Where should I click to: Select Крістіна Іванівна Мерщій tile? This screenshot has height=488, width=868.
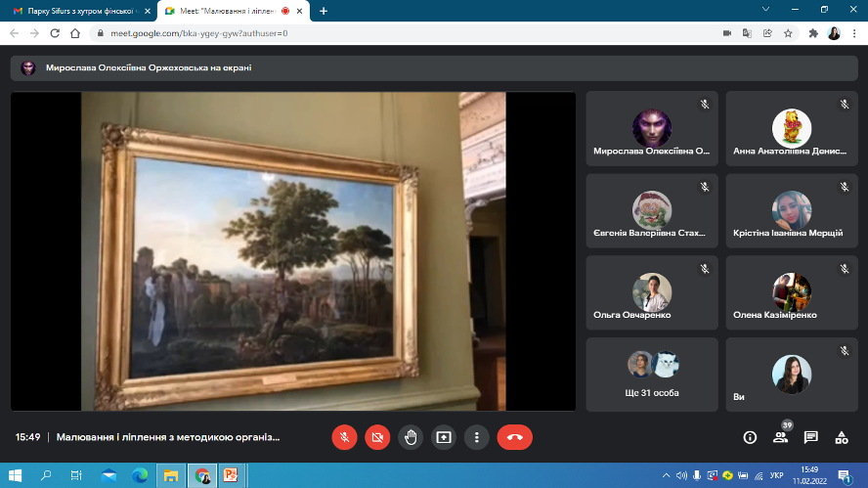click(x=792, y=210)
